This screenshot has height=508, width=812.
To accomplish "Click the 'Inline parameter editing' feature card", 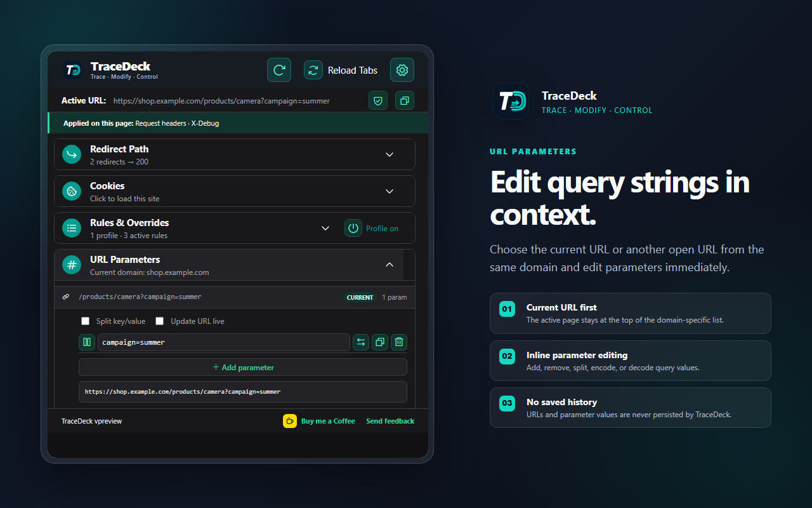I will click(x=631, y=361).
